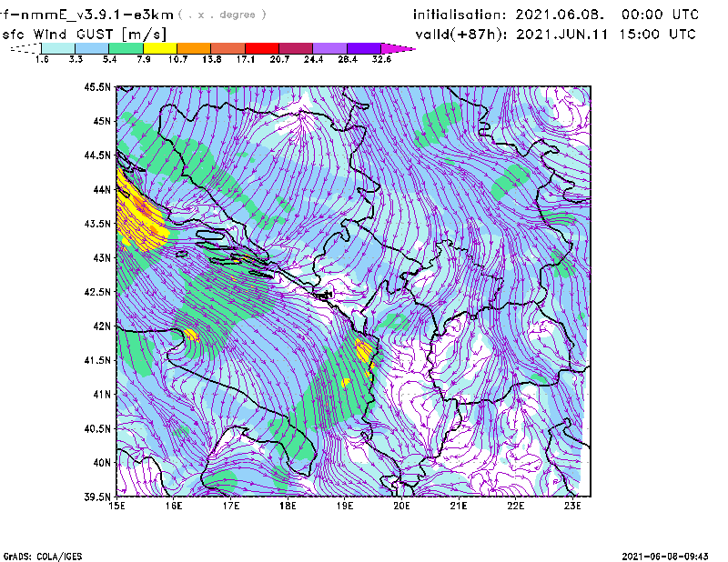Screen dimensions: 728x562
Task: Click the legend value 32.6
Action: point(381,59)
